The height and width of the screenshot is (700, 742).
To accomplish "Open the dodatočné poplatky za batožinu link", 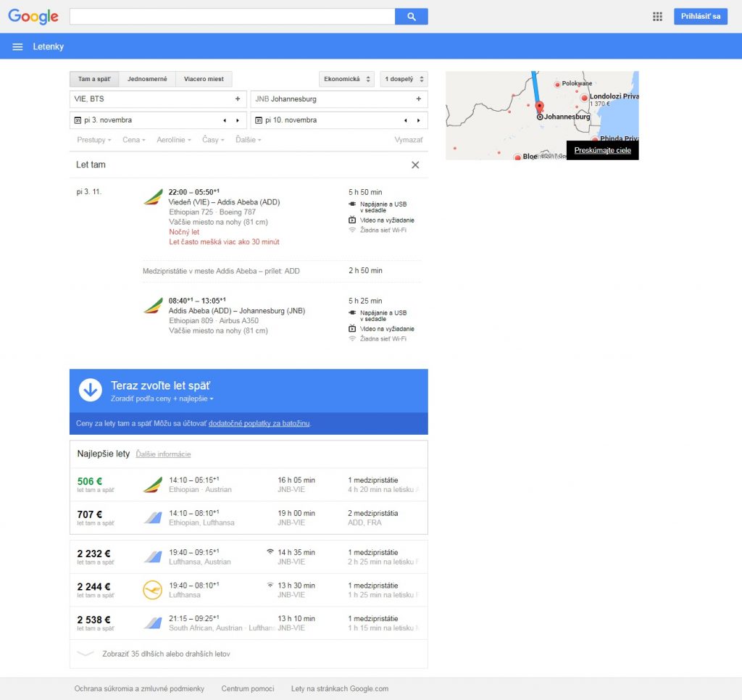I will click(x=259, y=423).
